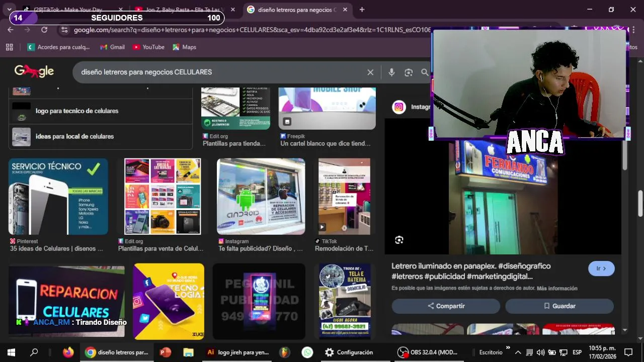This screenshot has width=644, height=362.
Task: Open the Gmail bookmark
Action: pyautogui.click(x=112, y=47)
